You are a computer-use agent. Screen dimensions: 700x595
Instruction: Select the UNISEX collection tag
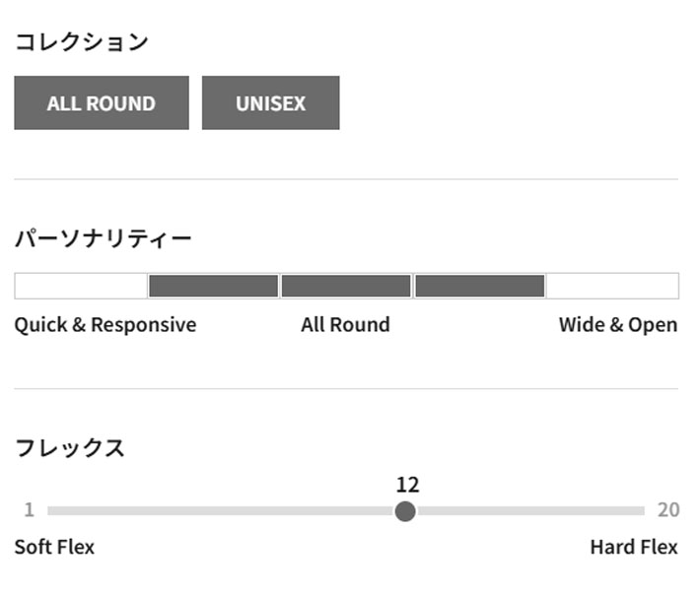point(270,103)
